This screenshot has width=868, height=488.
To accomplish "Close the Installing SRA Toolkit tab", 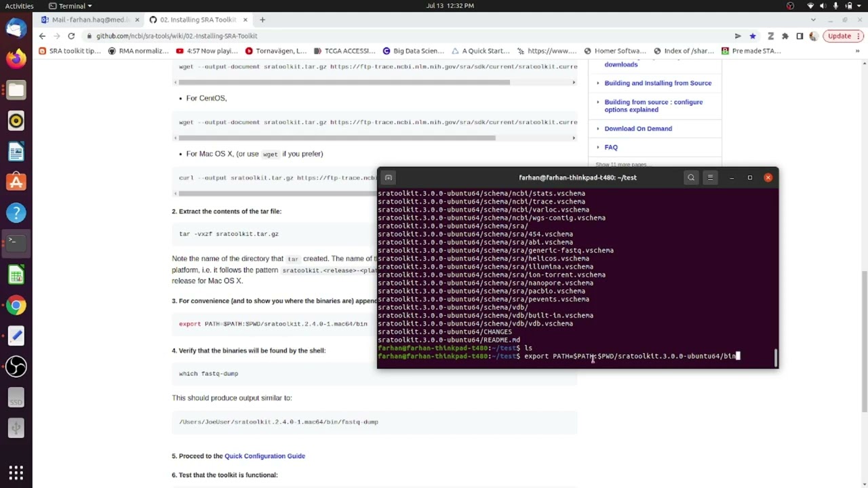I will [x=244, y=20].
